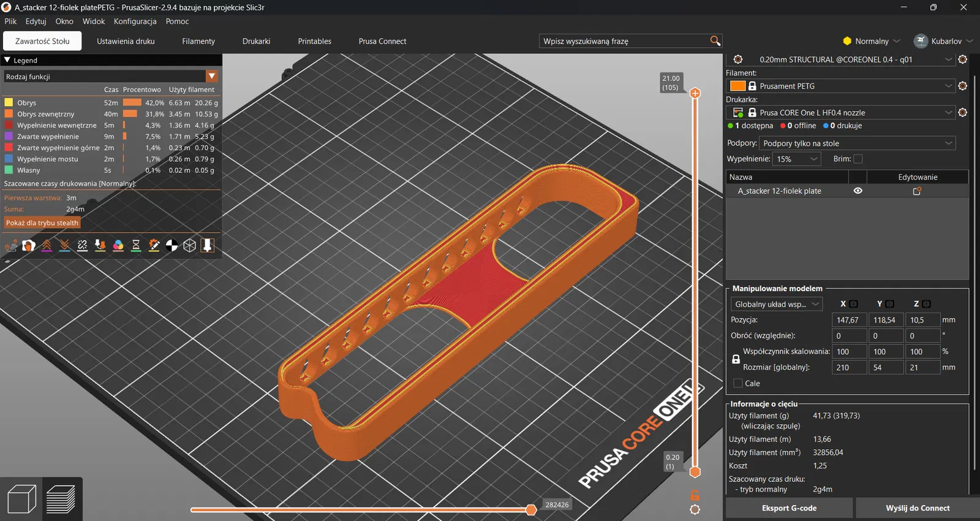This screenshot has width=980, height=521.
Task: Open filament settings gear next to Prusament PETG
Action: (962, 86)
